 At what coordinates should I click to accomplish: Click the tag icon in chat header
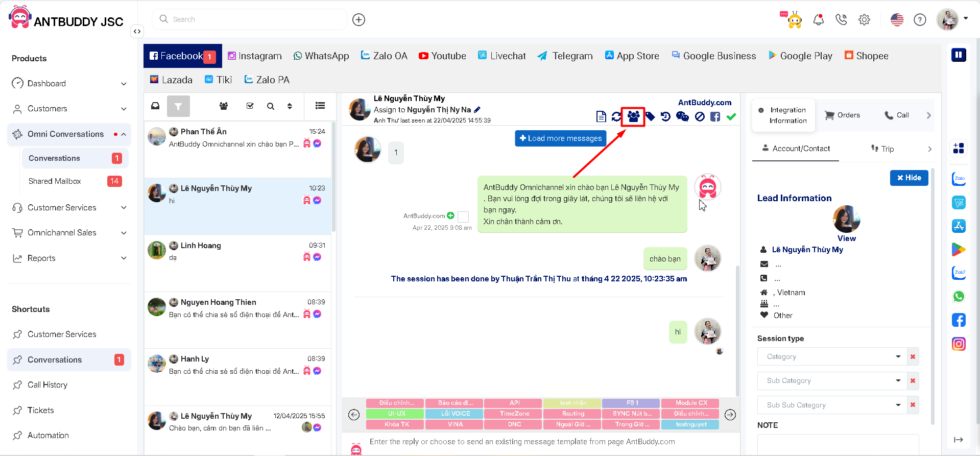650,116
